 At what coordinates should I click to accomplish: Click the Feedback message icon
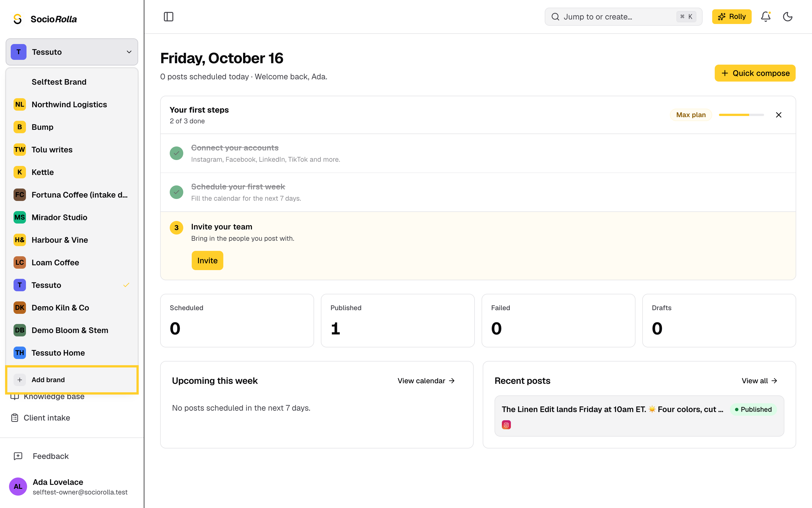[x=18, y=456]
